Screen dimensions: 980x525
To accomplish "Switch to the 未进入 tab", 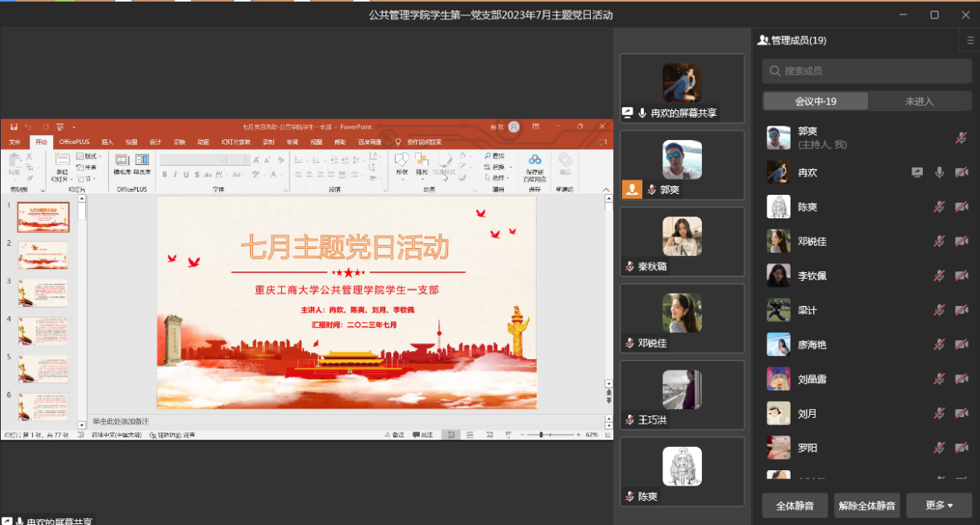I will pos(919,101).
